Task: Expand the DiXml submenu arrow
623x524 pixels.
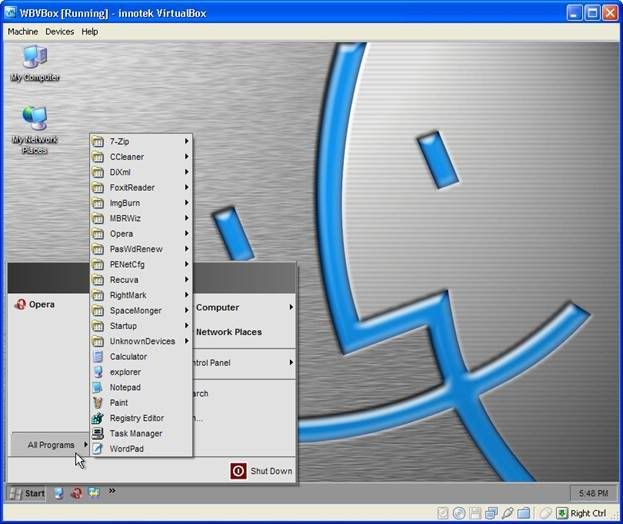Action: pyautogui.click(x=186, y=172)
